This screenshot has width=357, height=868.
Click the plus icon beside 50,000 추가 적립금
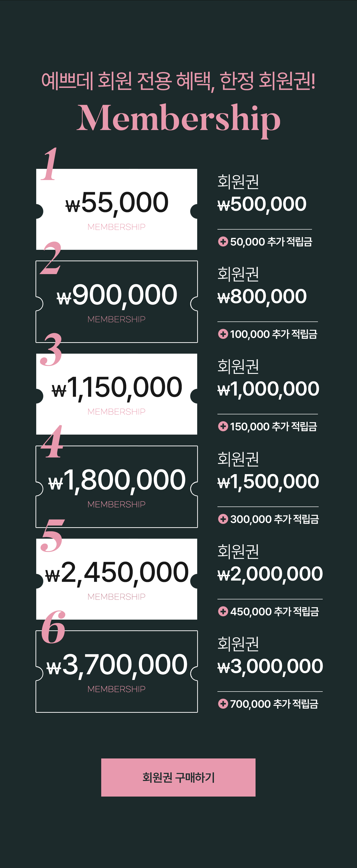223,242
